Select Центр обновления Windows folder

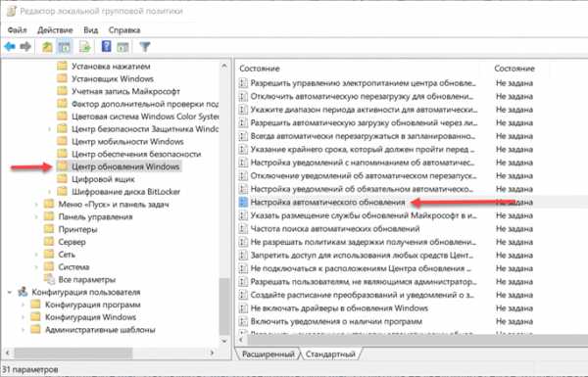[x=125, y=166]
